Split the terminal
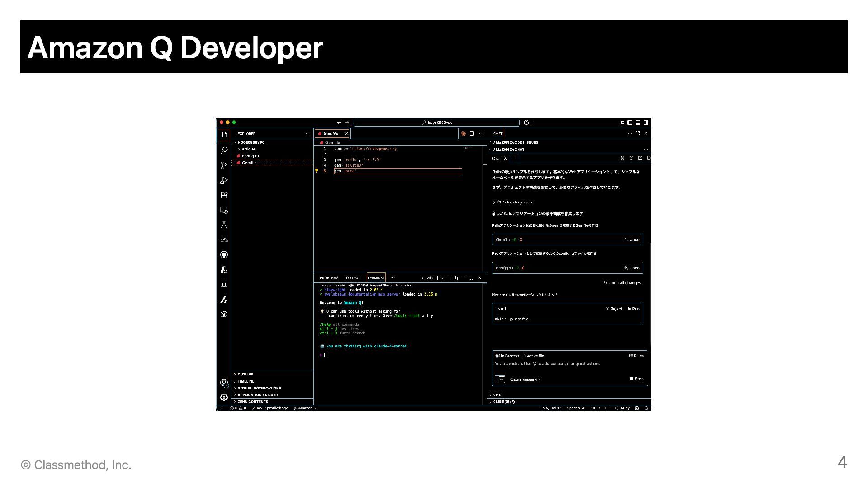The height and width of the screenshot is (488, 868). 449,277
